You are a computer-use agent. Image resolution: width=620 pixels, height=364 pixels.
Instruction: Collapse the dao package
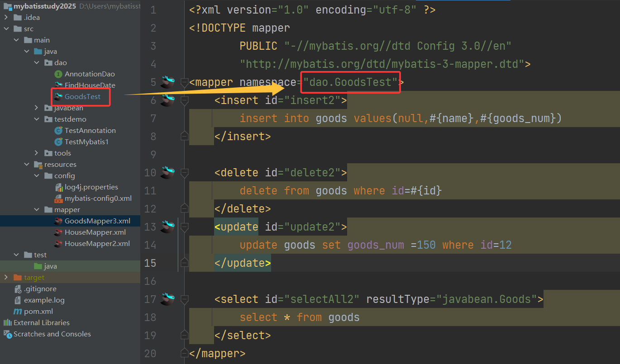[x=37, y=62]
